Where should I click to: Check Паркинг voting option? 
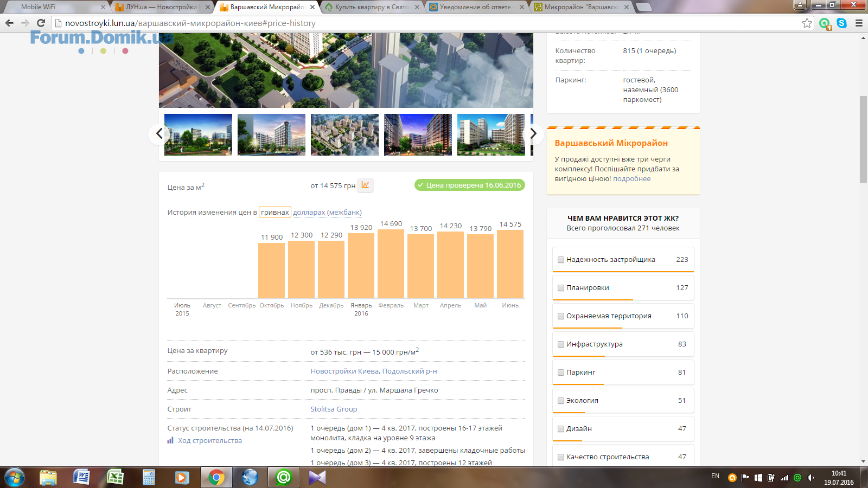tap(561, 373)
